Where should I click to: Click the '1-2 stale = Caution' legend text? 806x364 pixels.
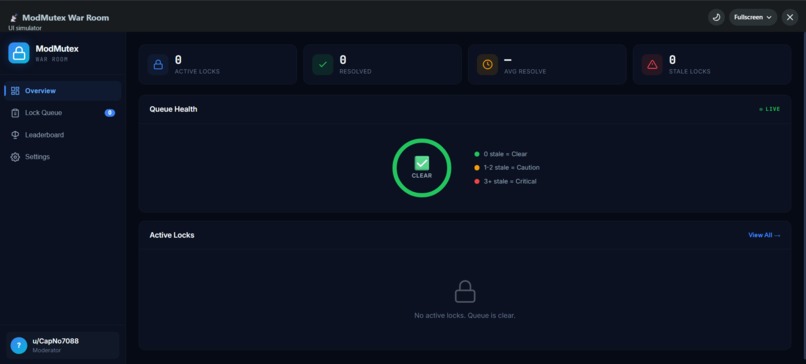(511, 168)
